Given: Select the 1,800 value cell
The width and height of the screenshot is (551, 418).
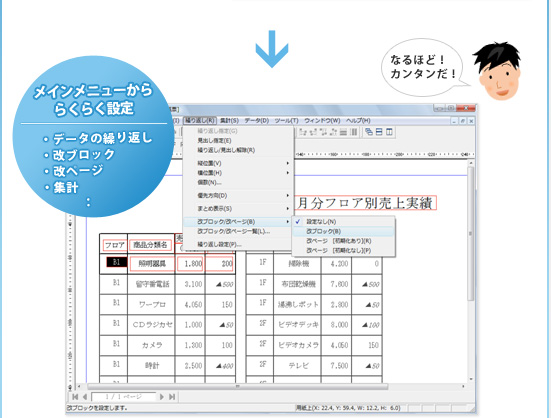Looking at the screenshot, I should coord(190,264).
